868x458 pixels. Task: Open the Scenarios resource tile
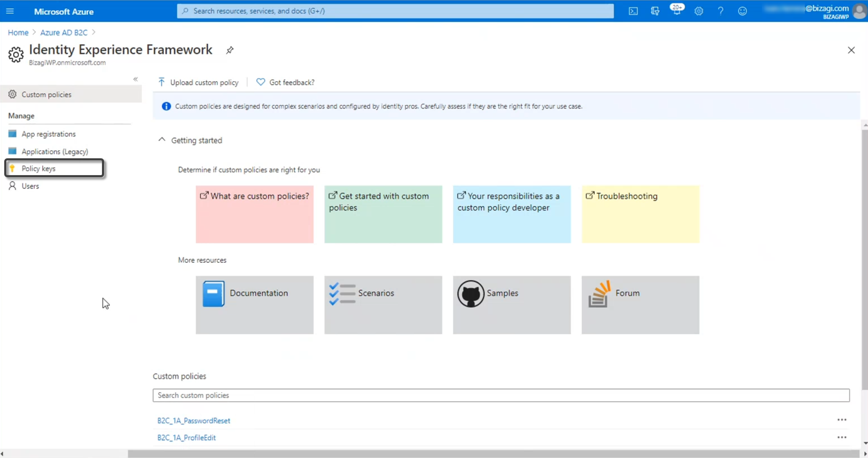coord(383,305)
